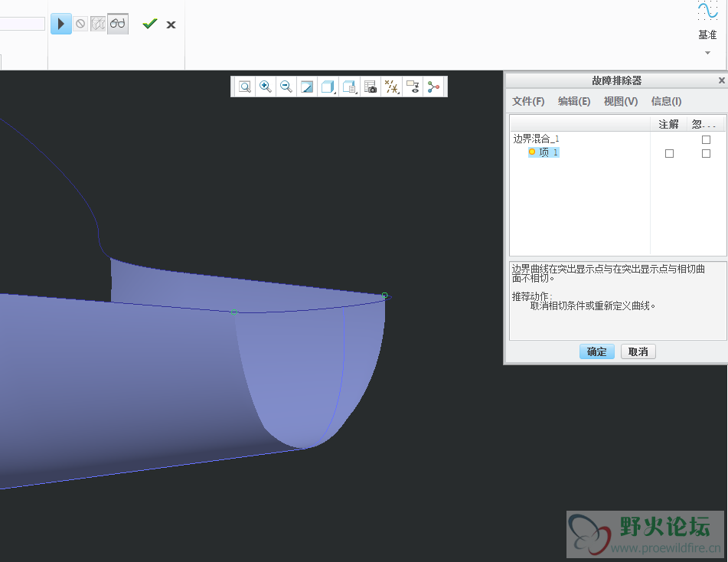This screenshot has height=562, width=728.
Task: Check the 注解 box for 项 1
Action: coord(669,153)
